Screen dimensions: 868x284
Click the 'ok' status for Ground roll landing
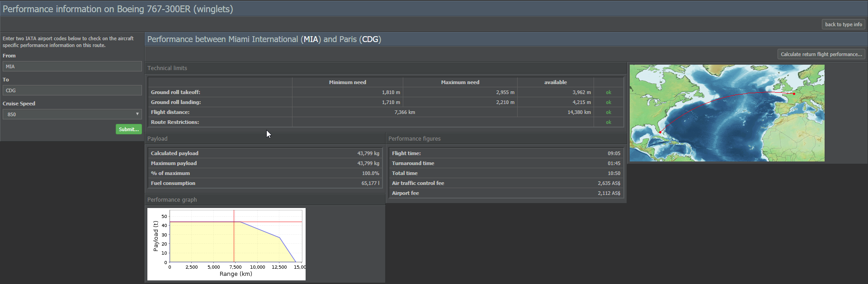609,102
